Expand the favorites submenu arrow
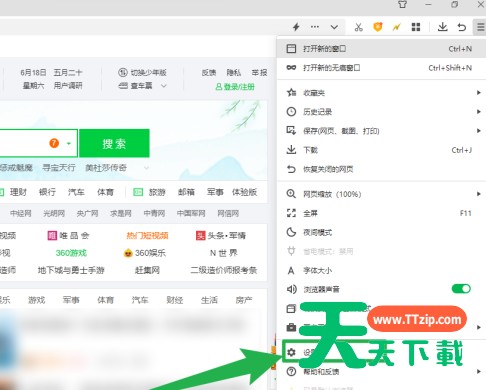Screen dimensions: 486x390 (479, 93)
